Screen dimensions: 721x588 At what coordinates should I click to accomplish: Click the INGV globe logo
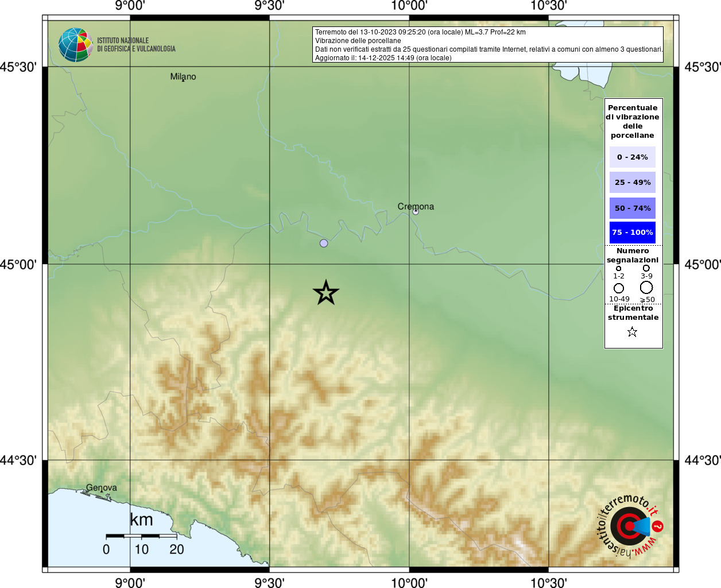76,45
